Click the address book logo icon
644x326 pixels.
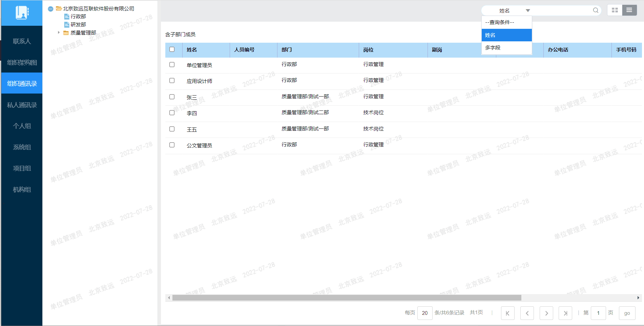pyautogui.click(x=22, y=13)
